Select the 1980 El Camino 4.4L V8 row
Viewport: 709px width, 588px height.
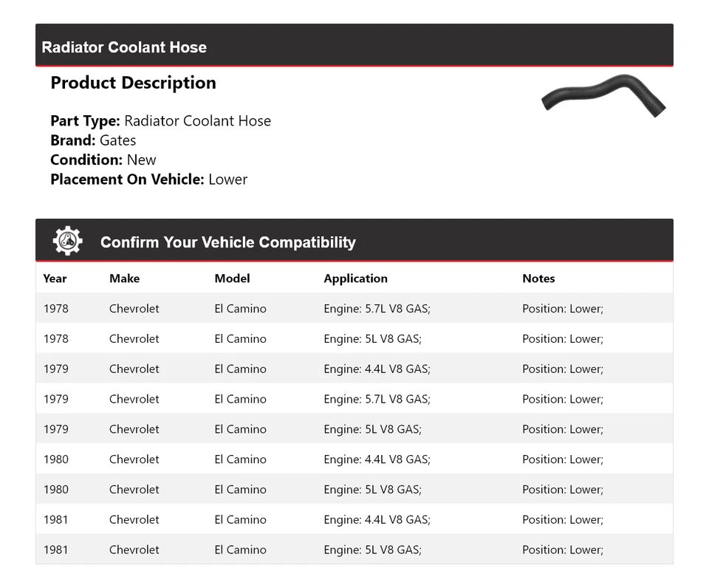tap(354, 459)
